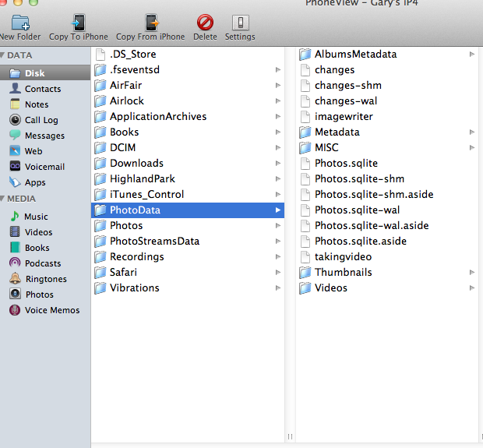Select the Photos.sqlite file

tap(387, 164)
